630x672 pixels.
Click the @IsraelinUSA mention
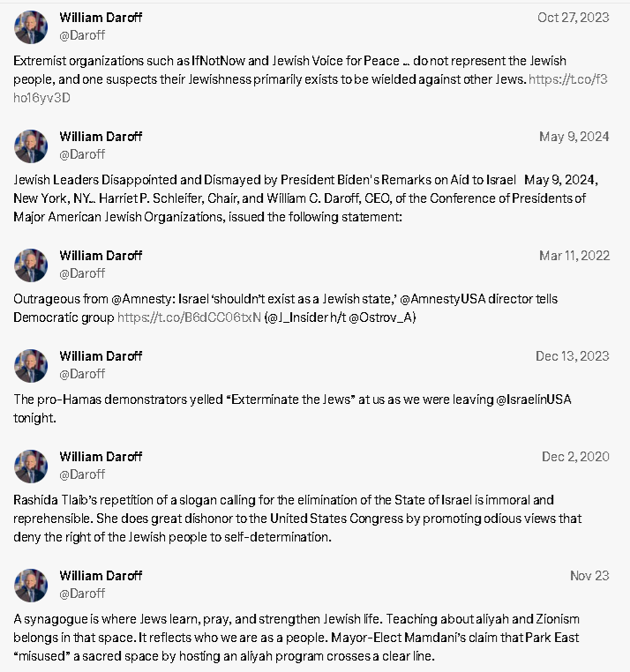click(534, 399)
